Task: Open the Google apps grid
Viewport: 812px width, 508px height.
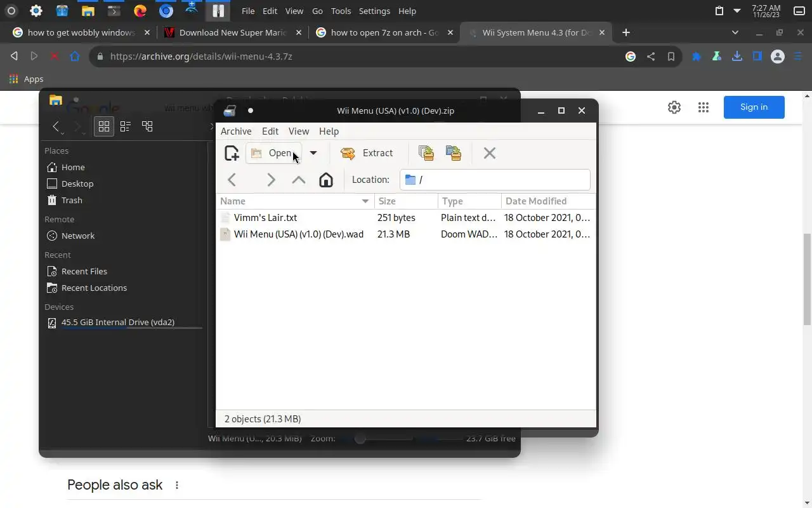Action: tap(704, 107)
